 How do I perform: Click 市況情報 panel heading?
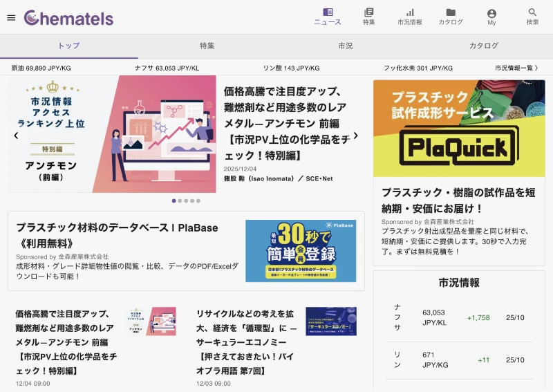[459, 283]
